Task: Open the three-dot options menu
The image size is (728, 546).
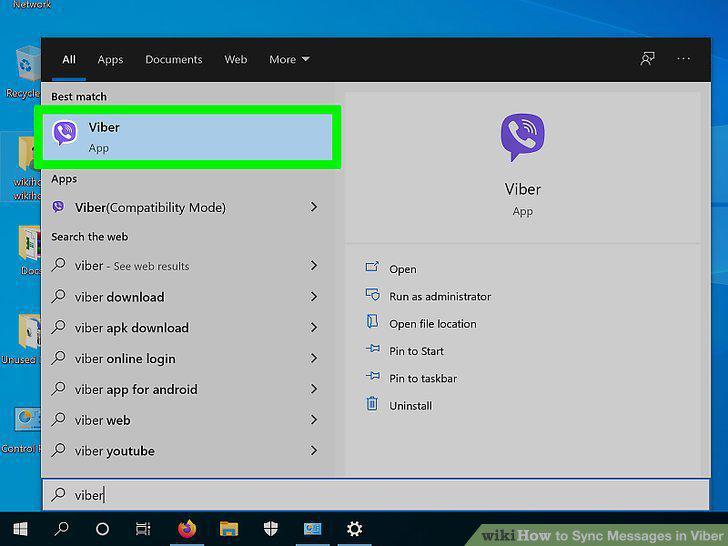Action: tap(683, 59)
